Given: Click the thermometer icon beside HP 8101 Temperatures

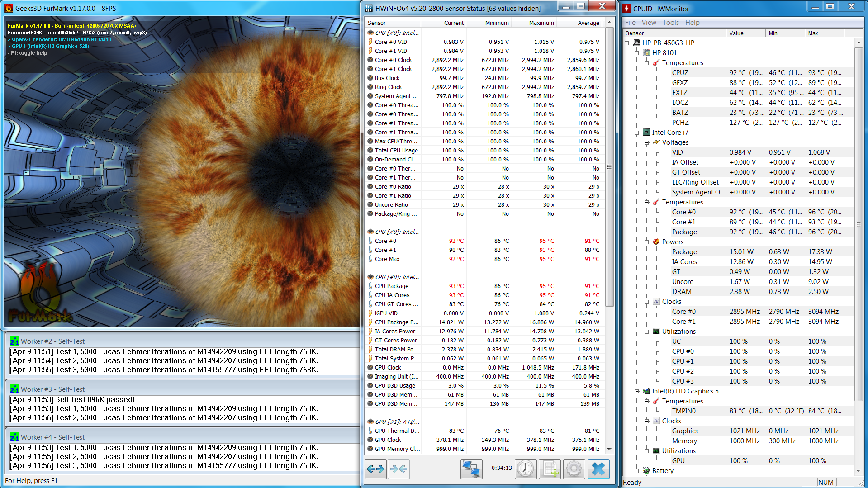Looking at the screenshot, I should pos(656,62).
